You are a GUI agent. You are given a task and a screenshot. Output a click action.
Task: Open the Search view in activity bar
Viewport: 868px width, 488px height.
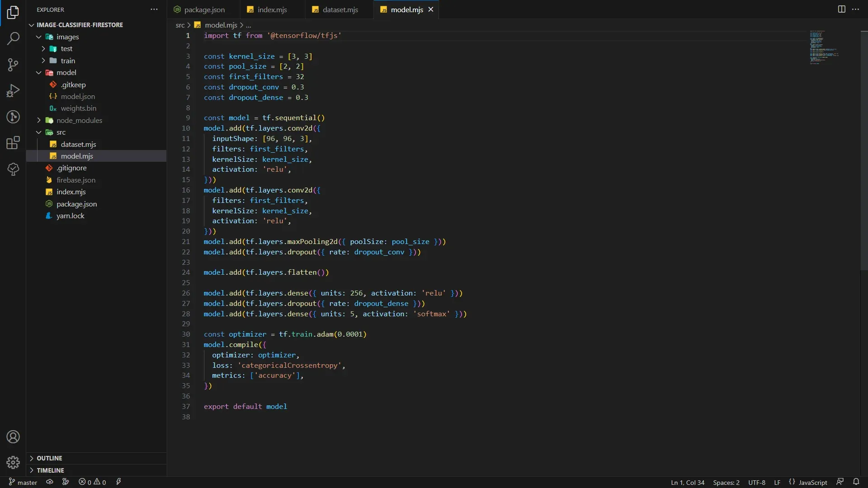(13, 38)
